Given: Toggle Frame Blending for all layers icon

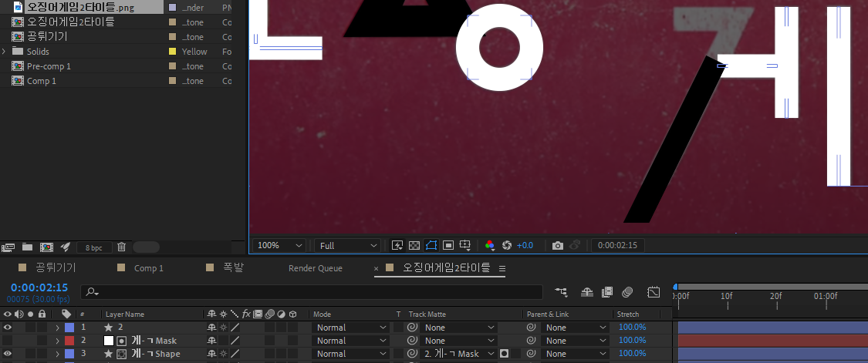Looking at the screenshot, I should click(x=607, y=291).
